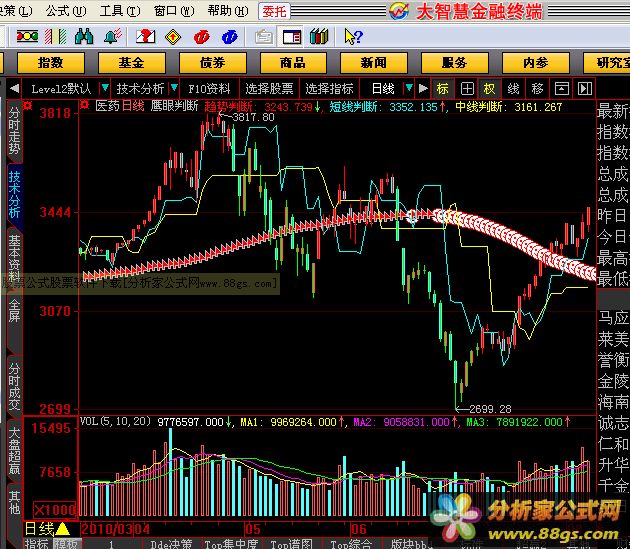Open the binoculars search tool

point(84,37)
